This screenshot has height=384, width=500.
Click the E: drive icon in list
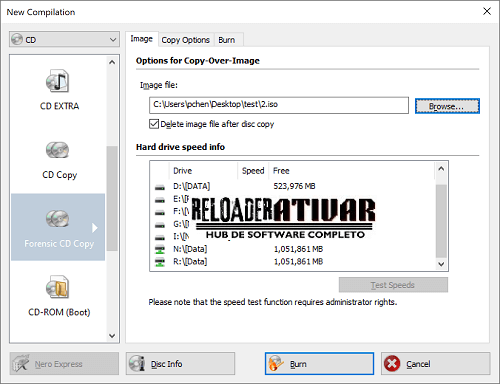[160, 200]
